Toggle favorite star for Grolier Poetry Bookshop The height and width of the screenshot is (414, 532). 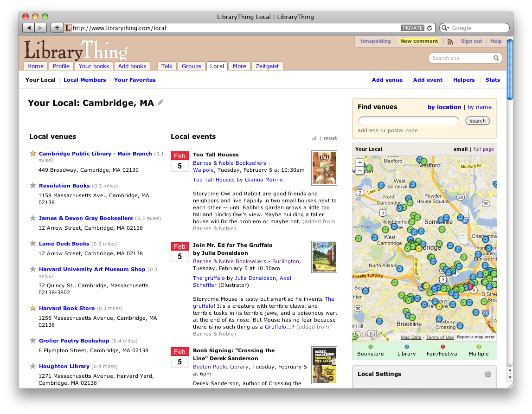pos(33,340)
